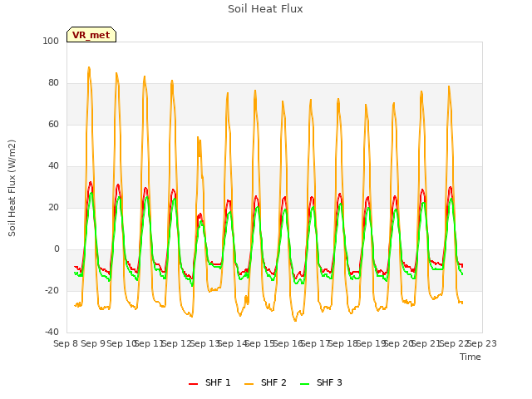The height and width of the screenshot is (399, 532).
Task: Click the -20 y-axis tick label
Action: pyautogui.click(x=52, y=290)
